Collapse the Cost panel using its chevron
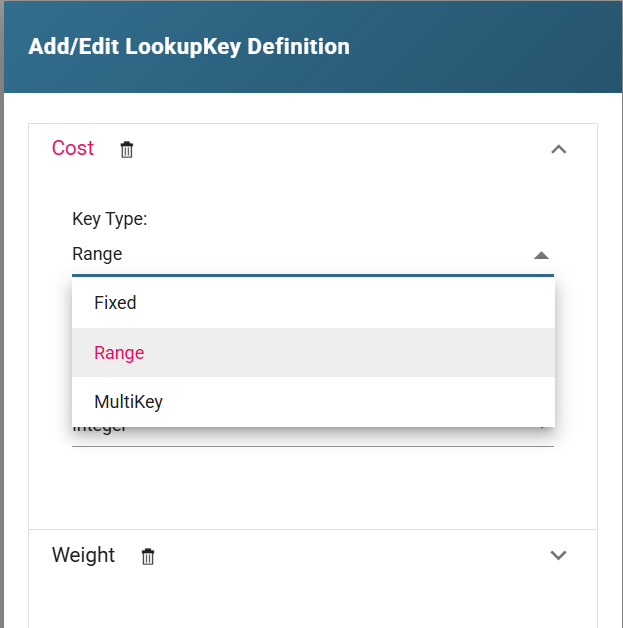This screenshot has width=623, height=628. click(559, 149)
